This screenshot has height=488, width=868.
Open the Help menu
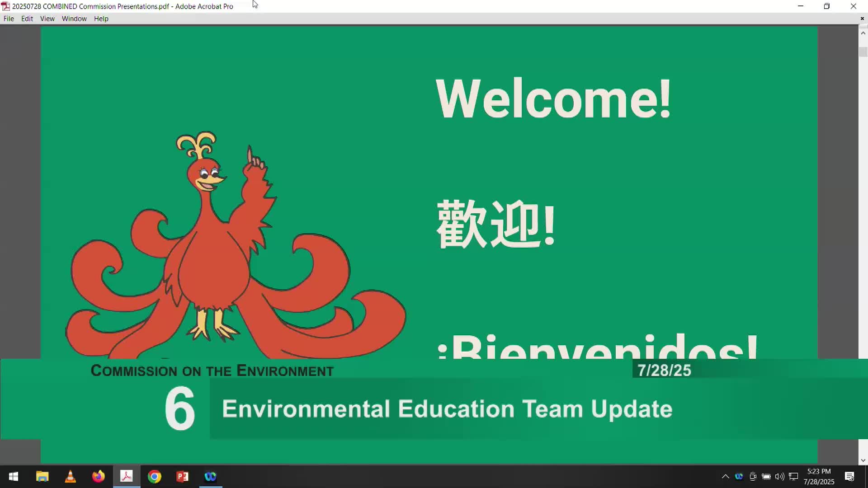pyautogui.click(x=101, y=19)
